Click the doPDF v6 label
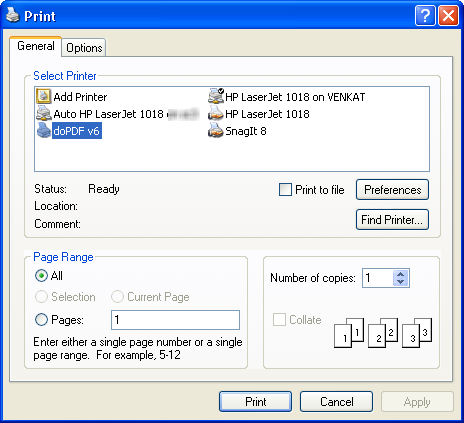Viewport: 464px width, 423px height. [x=77, y=131]
